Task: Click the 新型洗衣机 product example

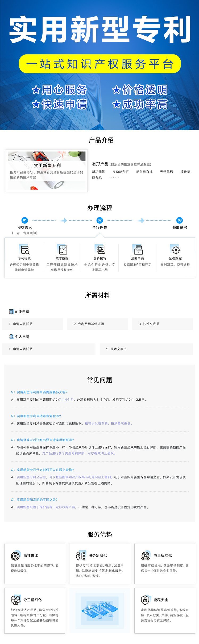Action: [x=144, y=172]
